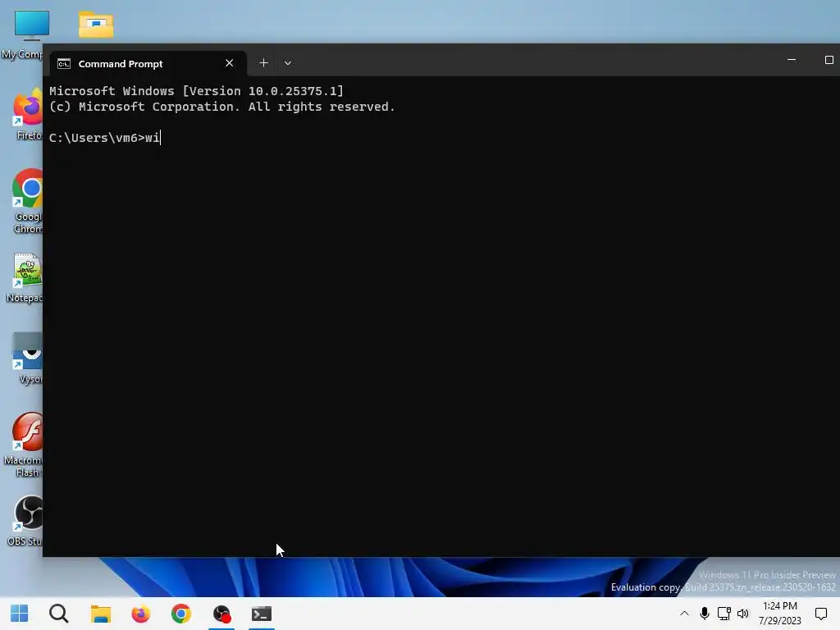Open the Firefox desktop shortcut
Screen dimensions: 840x630
pos(28,115)
